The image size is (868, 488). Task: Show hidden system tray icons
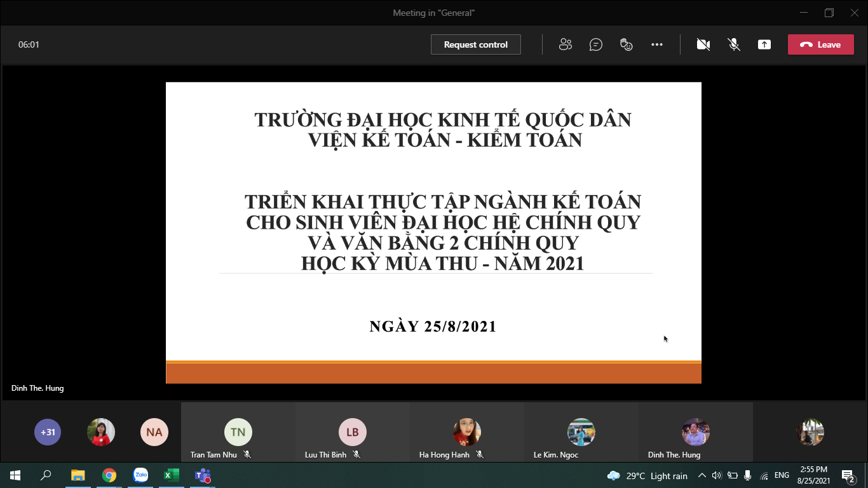[702, 475]
